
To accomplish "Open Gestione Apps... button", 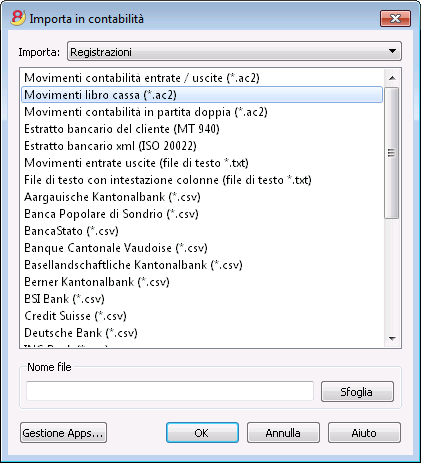I will coord(63,433).
